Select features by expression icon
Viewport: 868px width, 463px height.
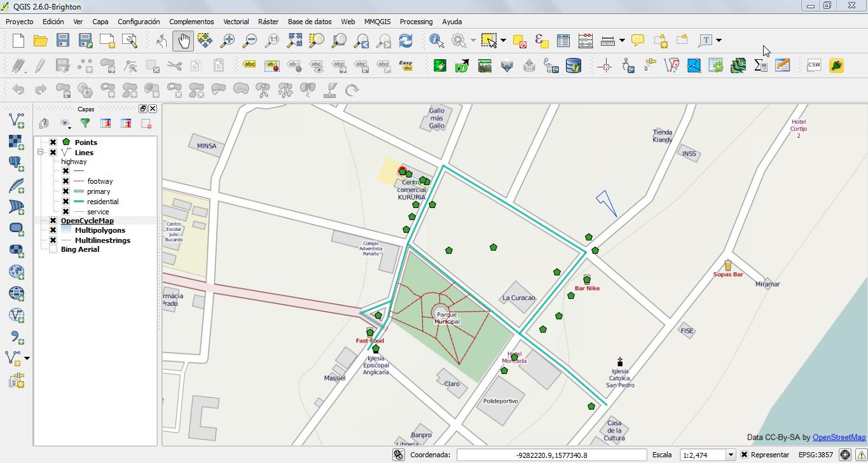[x=541, y=41]
